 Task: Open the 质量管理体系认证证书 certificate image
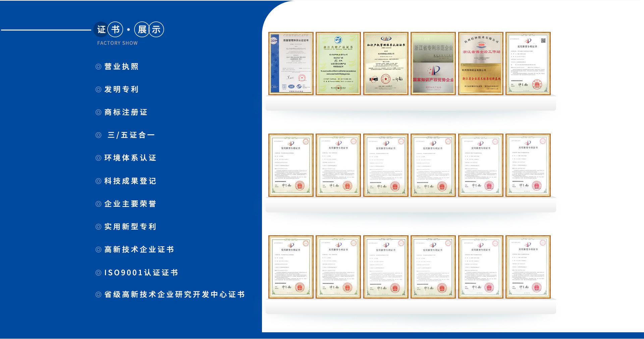click(291, 63)
